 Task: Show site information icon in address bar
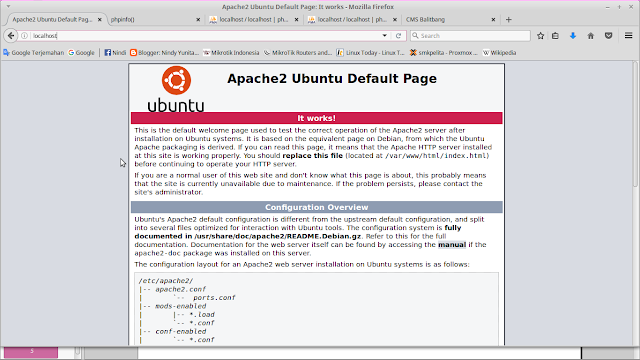[x=24, y=36]
